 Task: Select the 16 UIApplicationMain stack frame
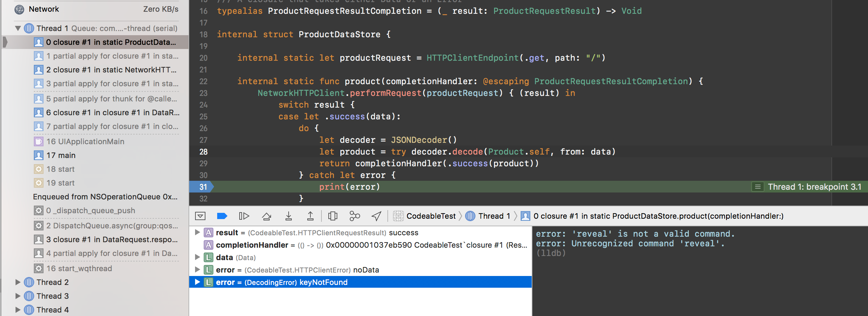click(x=84, y=141)
